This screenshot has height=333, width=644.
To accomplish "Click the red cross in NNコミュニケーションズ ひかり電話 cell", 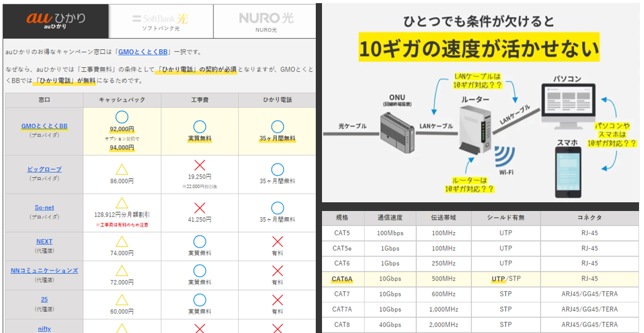I will pyautogui.click(x=278, y=271).
